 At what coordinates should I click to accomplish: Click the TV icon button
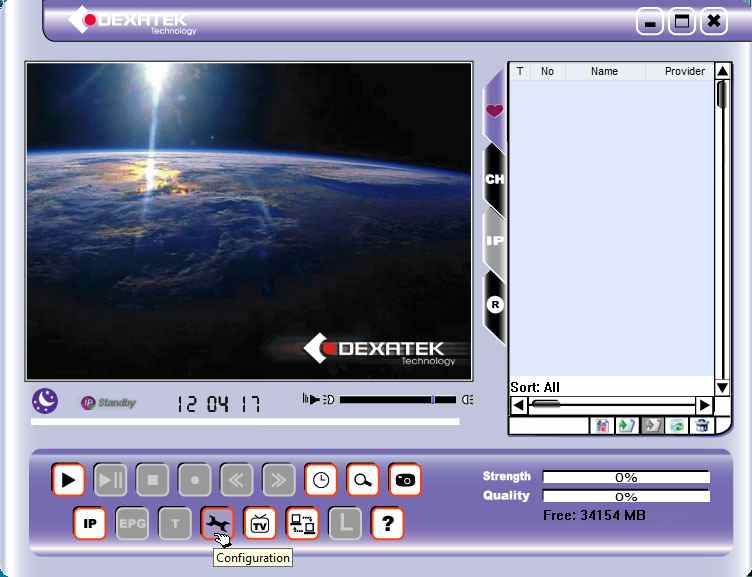pos(260,523)
